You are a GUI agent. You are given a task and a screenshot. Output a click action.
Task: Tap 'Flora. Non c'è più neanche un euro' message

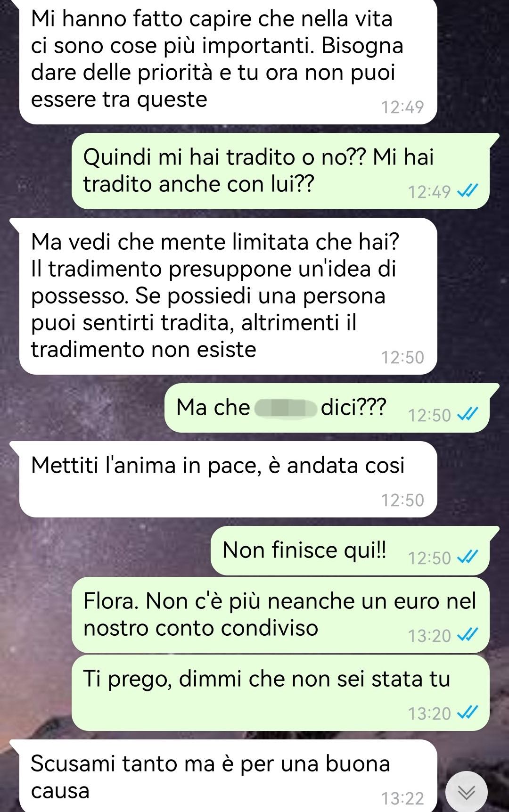(x=280, y=615)
